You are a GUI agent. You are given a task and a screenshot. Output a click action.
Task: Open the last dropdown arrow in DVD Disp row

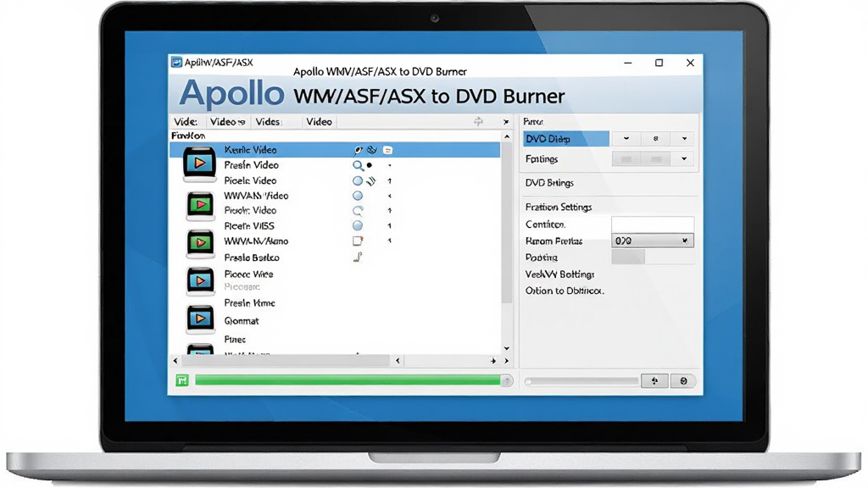click(684, 139)
